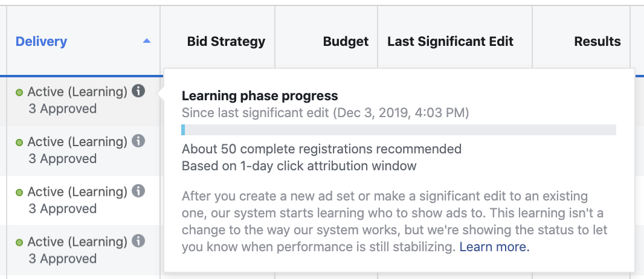Screen dimensions: 644x279
Task: Click green status dot in first delivery row
Action: [x=19, y=93]
